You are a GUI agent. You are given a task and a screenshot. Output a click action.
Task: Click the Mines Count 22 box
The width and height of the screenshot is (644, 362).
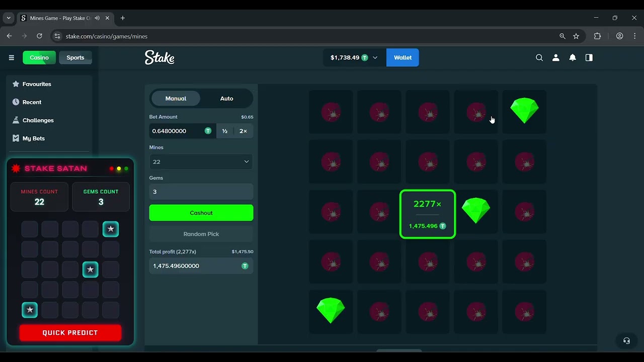point(39,197)
